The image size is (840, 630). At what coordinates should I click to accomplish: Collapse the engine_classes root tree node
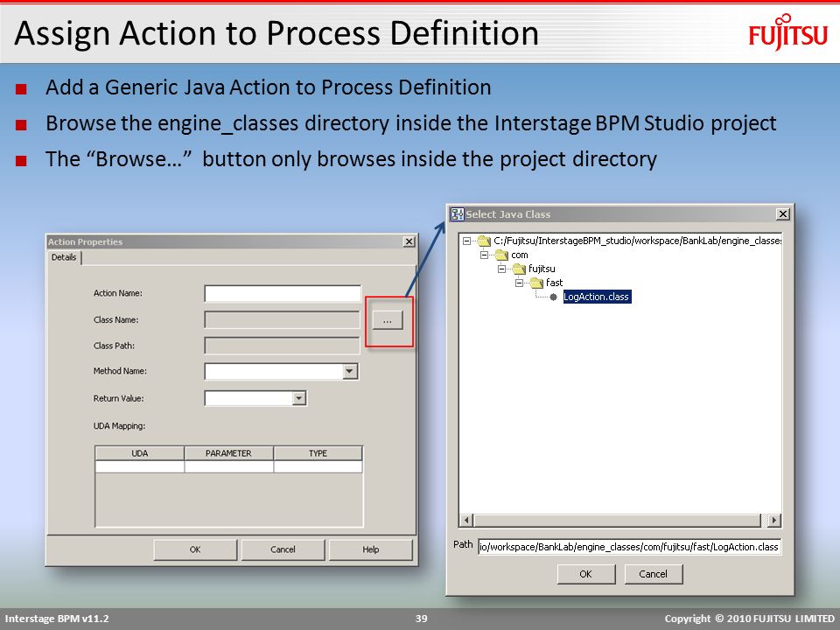[466, 241]
